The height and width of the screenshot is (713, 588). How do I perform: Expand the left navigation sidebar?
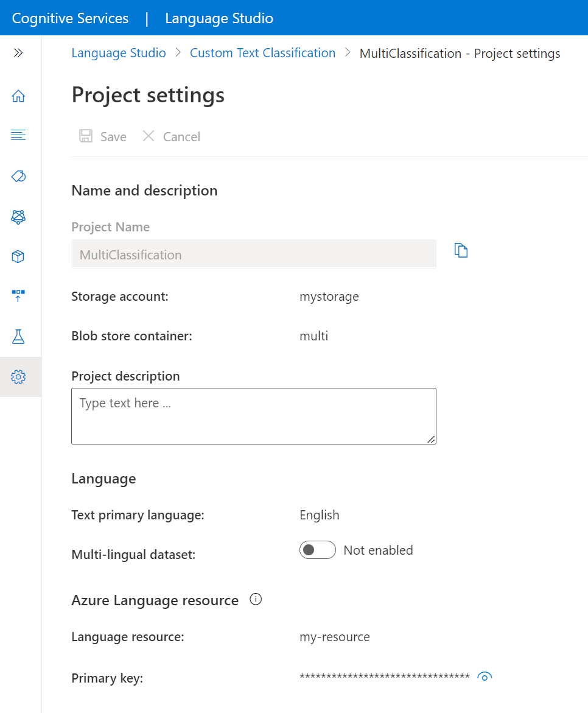pos(18,53)
